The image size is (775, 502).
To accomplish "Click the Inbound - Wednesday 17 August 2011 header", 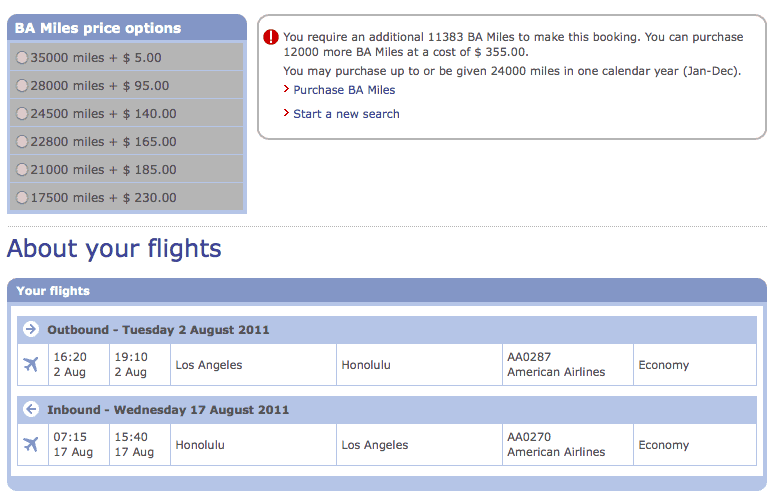I will 168,410.
